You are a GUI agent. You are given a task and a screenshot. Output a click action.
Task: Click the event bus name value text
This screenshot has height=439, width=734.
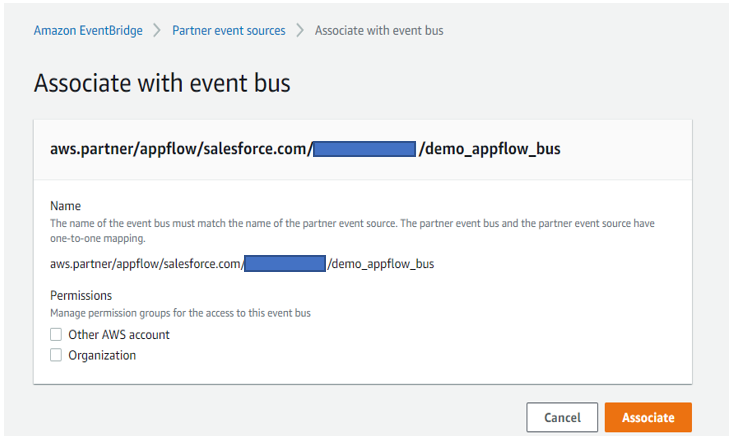coord(242,264)
